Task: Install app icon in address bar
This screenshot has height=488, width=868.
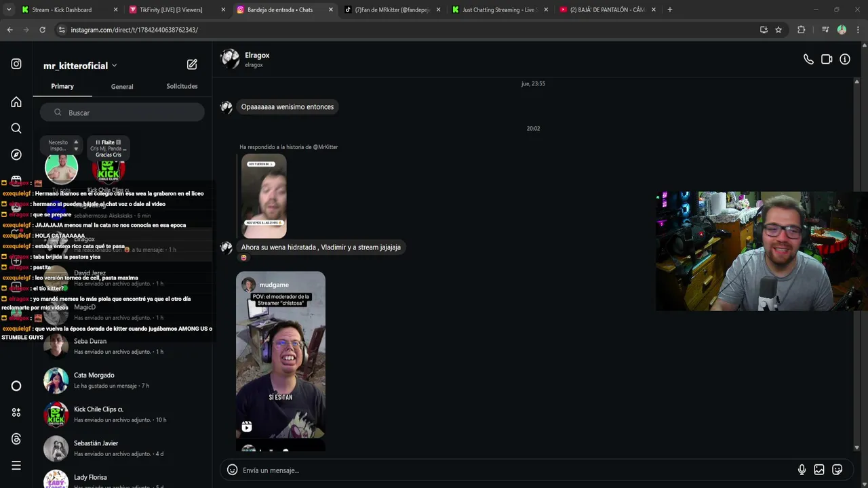Action: 764,30
